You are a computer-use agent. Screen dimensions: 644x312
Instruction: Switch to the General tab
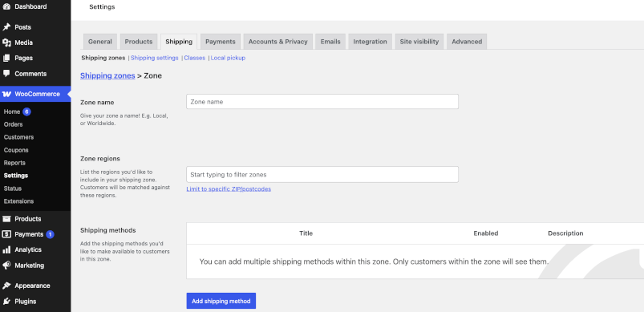tap(99, 42)
